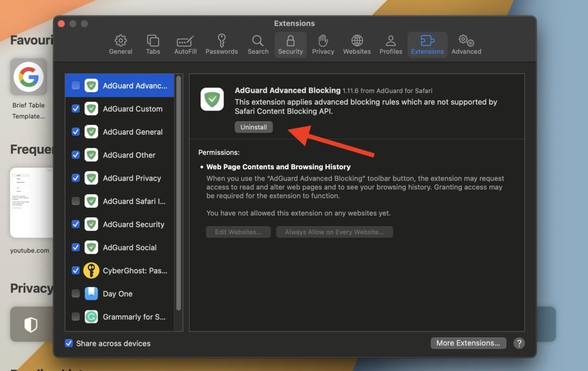Toggle Share across devices checkbox
The height and width of the screenshot is (371, 588).
[x=69, y=343]
